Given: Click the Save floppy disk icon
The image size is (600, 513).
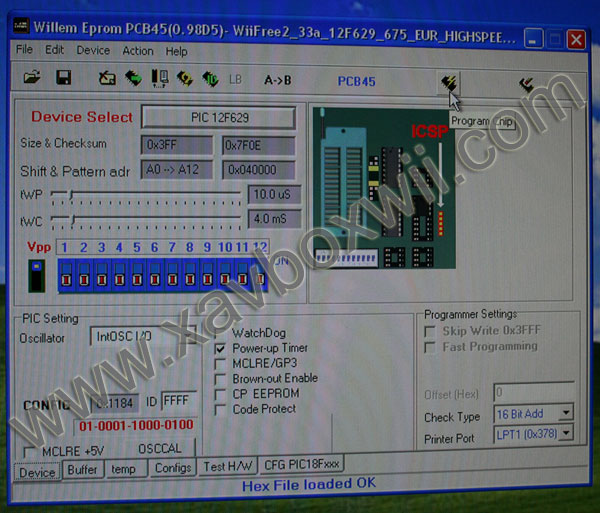Looking at the screenshot, I should [x=63, y=78].
